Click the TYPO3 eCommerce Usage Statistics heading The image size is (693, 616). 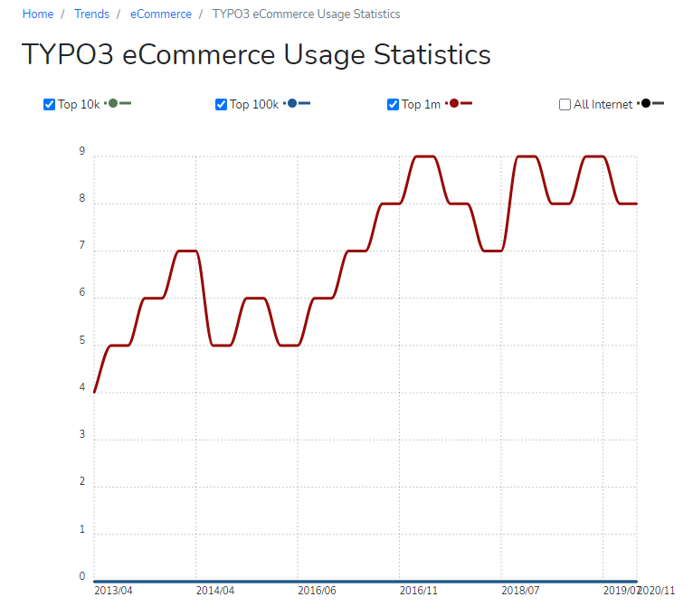256,54
